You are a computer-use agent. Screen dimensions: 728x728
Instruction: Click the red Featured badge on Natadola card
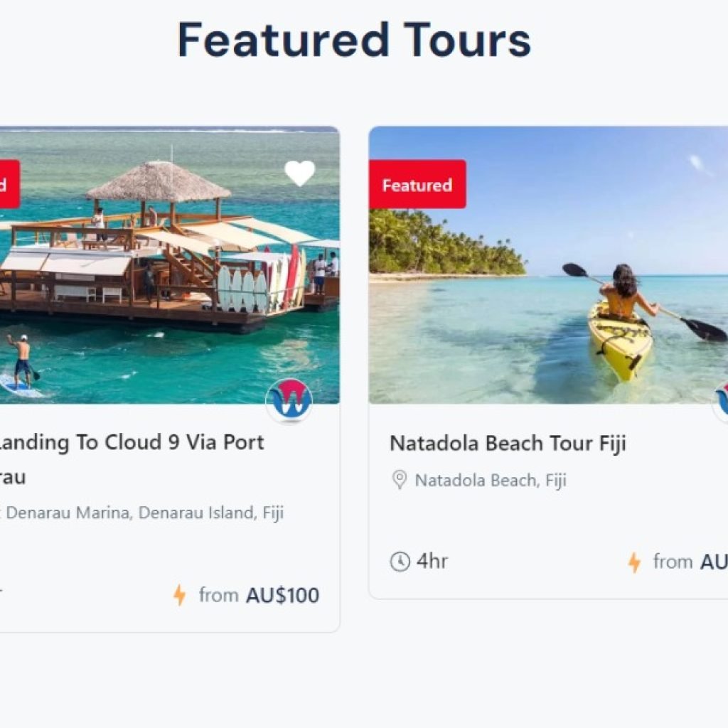pyautogui.click(x=417, y=185)
